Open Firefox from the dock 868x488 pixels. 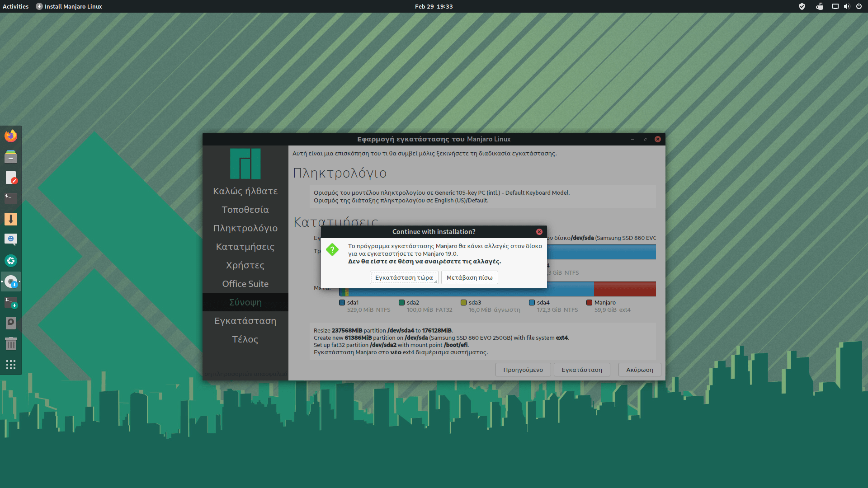(11, 136)
